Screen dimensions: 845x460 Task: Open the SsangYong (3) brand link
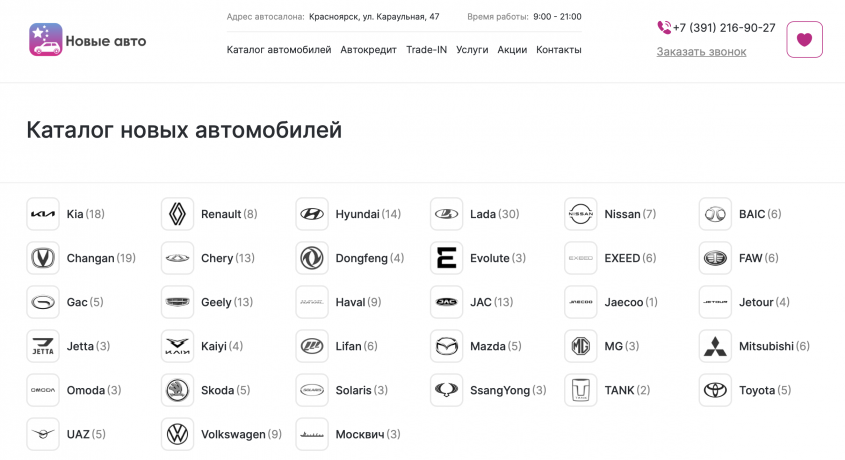(x=508, y=390)
